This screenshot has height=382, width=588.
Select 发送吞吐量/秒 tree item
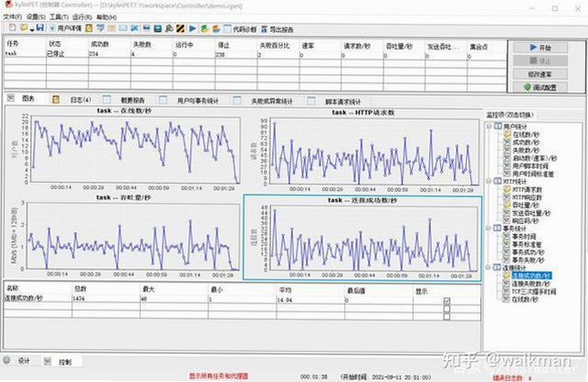531,213
